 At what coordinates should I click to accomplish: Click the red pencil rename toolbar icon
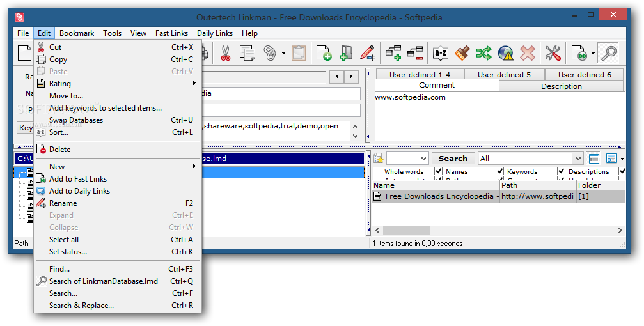tap(368, 54)
